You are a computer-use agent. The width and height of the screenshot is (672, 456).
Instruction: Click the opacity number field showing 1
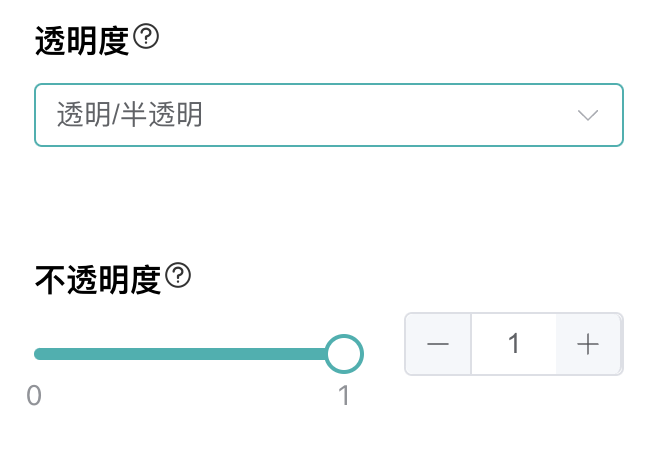click(x=513, y=344)
